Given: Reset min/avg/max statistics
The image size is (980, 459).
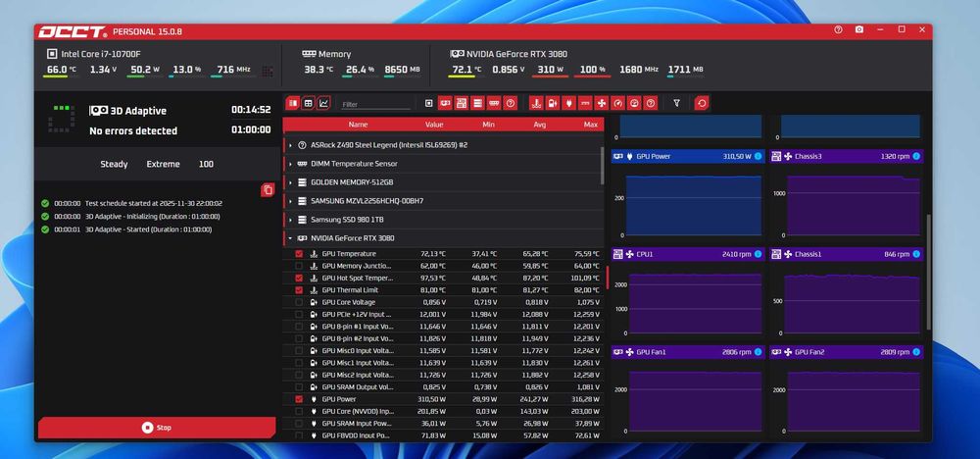Looking at the screenshot, I should 702,103.
